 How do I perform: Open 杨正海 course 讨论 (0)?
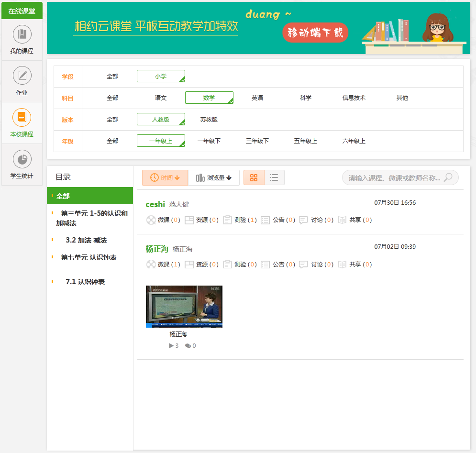(x=316, y=265)
